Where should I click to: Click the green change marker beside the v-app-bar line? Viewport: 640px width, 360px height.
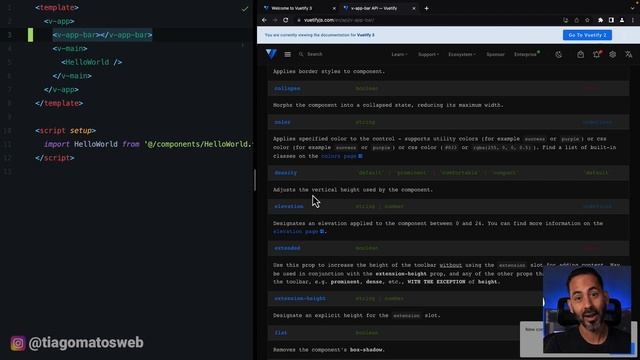(30, 35)
